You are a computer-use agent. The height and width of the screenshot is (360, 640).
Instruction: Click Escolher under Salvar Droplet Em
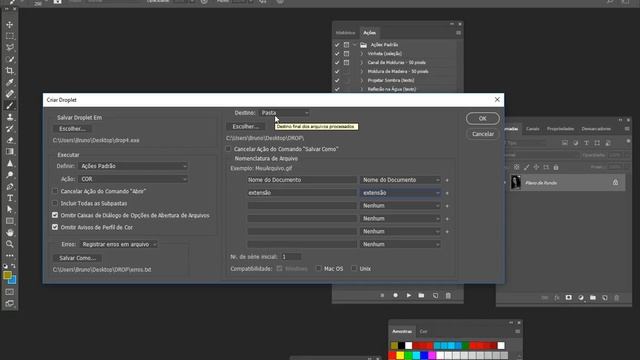pyautogui.click(x=72, y=129)
